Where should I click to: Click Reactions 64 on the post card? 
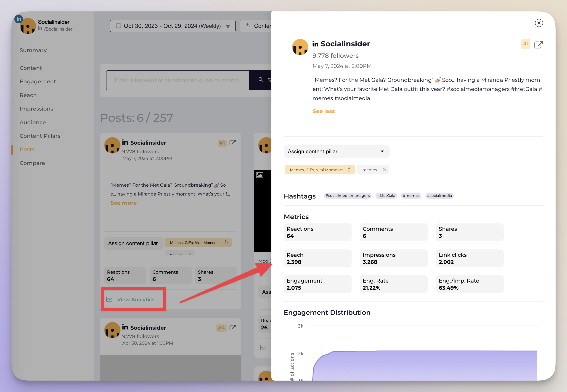point(125,275)
